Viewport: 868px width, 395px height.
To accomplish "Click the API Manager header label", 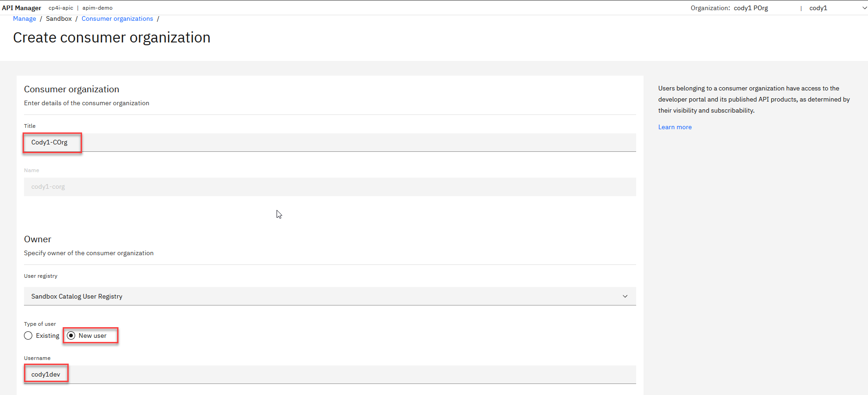I will (21, 8).
